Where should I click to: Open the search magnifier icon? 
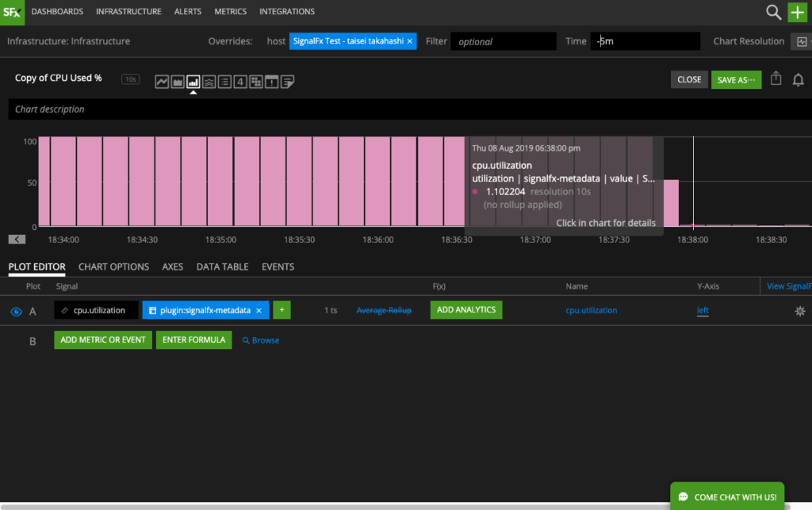click(x=773, y=12)
